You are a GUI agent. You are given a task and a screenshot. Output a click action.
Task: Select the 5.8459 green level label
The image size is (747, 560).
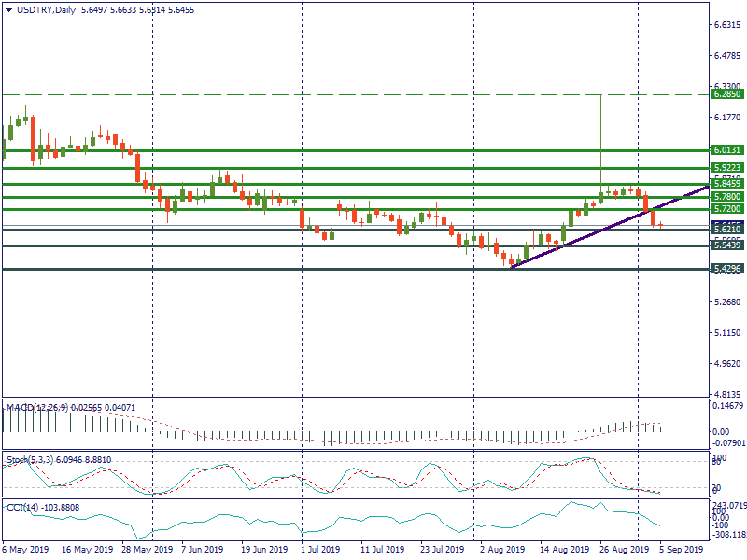726,185
